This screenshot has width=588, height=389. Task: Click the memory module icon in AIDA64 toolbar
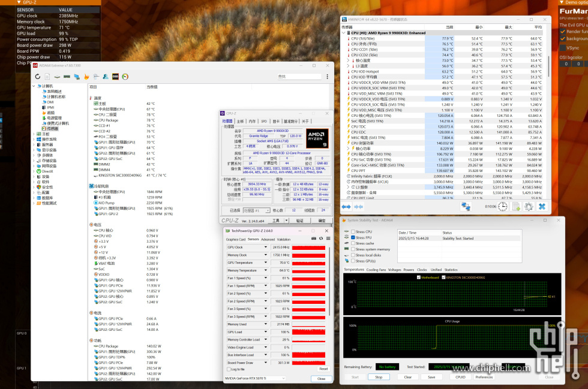tap(67, 77)
